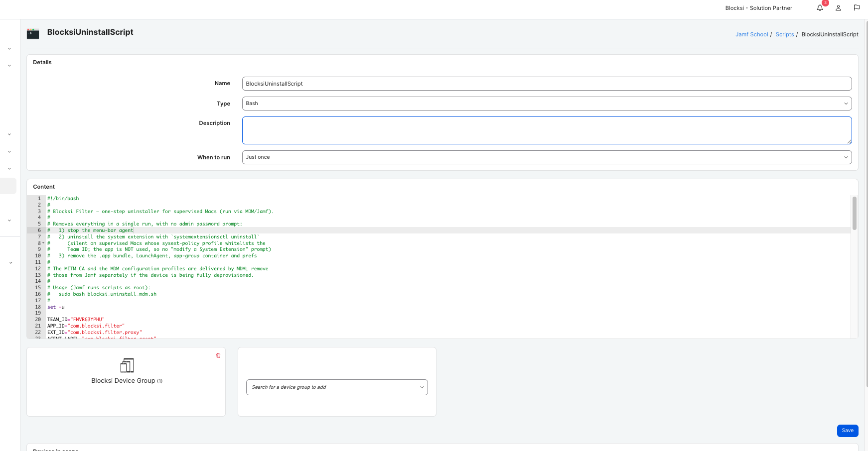Click the 'set -u' code line

(x=56, y=307)
